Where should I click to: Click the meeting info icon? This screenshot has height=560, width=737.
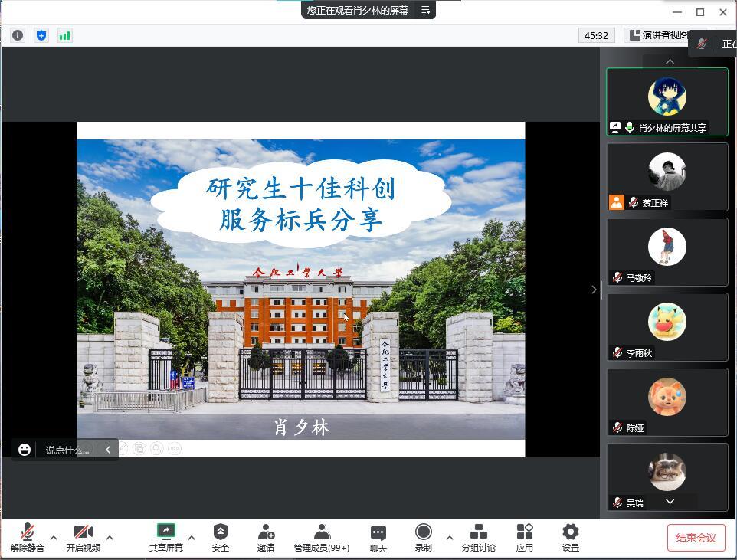pyautogui.click(x=18, y=35)
